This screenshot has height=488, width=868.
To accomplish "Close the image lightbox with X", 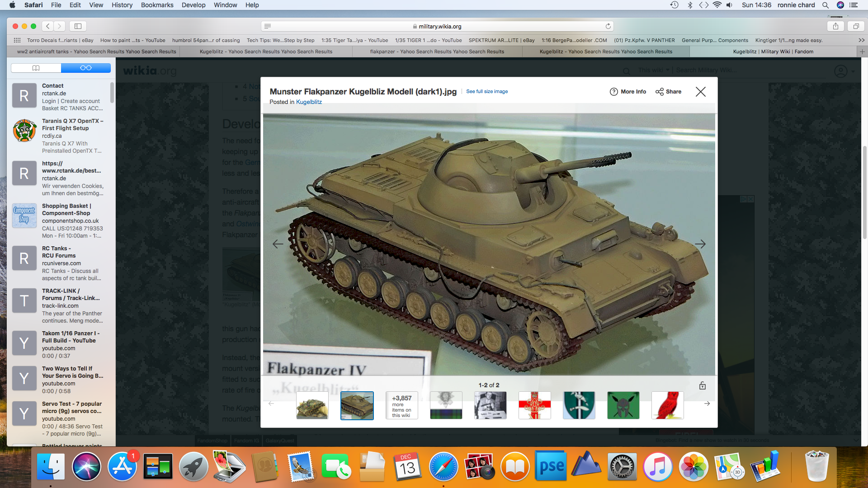I will [700, 92].
